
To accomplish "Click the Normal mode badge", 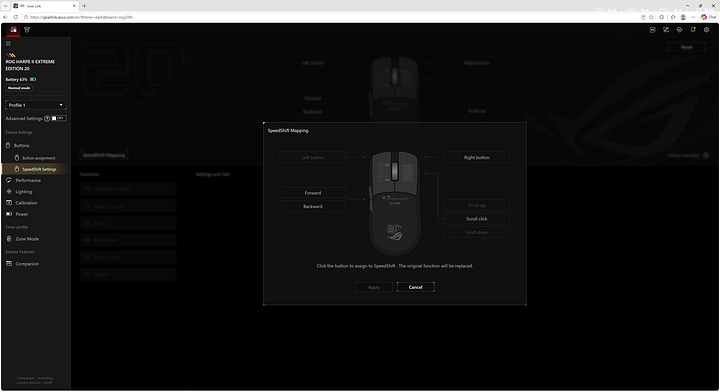I will coord(19,88).
